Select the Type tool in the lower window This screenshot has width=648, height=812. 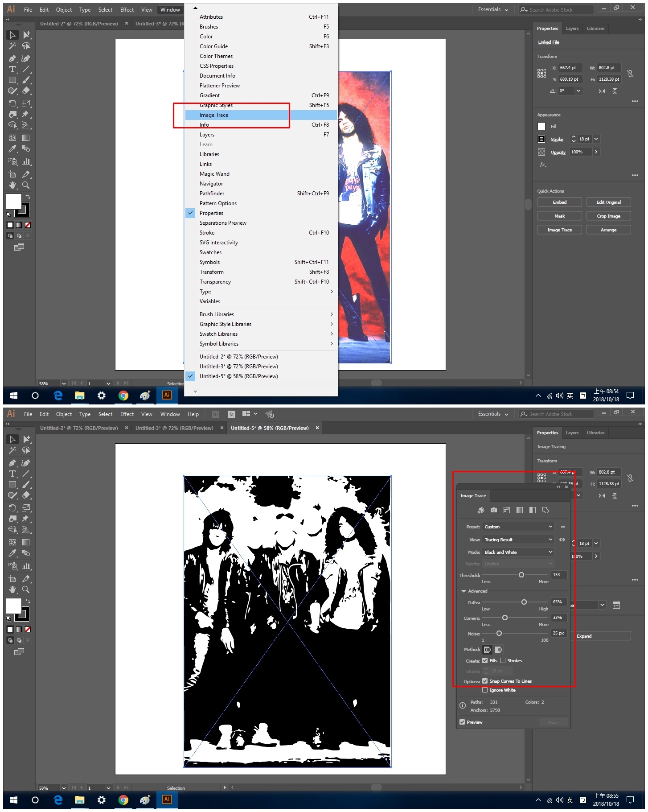(x=12, y=474)
